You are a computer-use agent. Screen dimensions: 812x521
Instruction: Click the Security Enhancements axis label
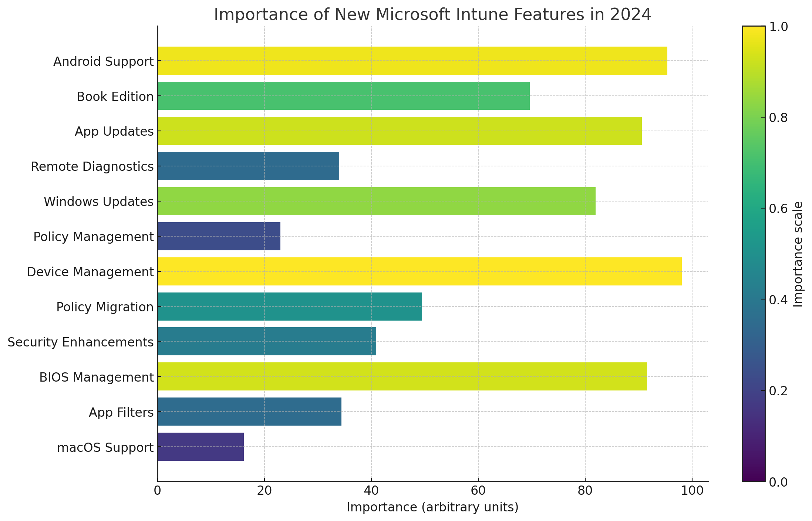click(x=80, y=342)
